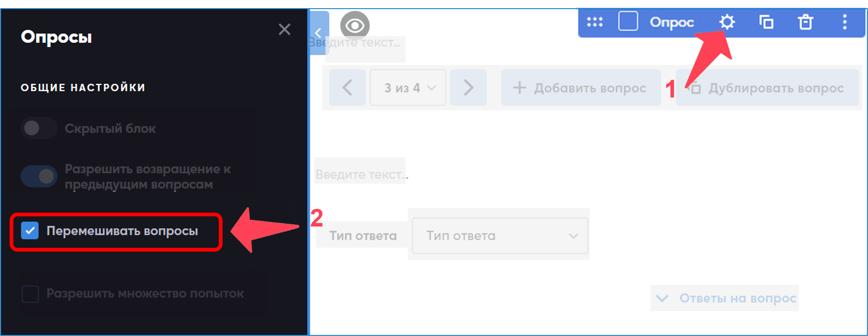This screenshot has height=336, width=868.
Task: Click the eye preview icon
Action: pyautogui.click(x=355, y=26)
